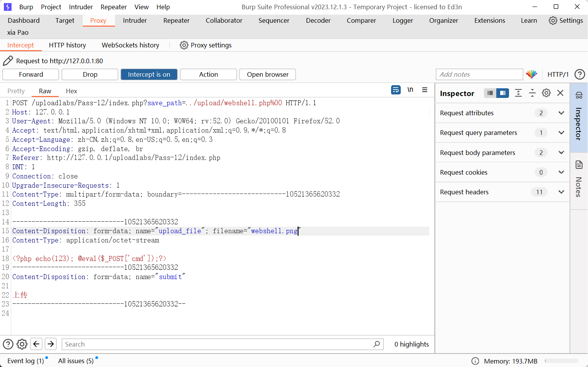Go to previous search match arrow
Viewport: 588px width, 367px height.
37,344
